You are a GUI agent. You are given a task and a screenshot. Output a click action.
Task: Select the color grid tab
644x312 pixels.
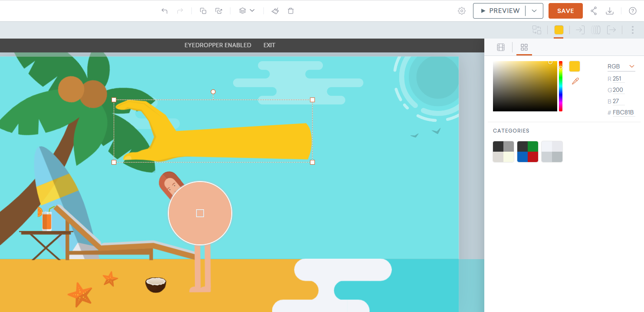(x=524, y=47)
